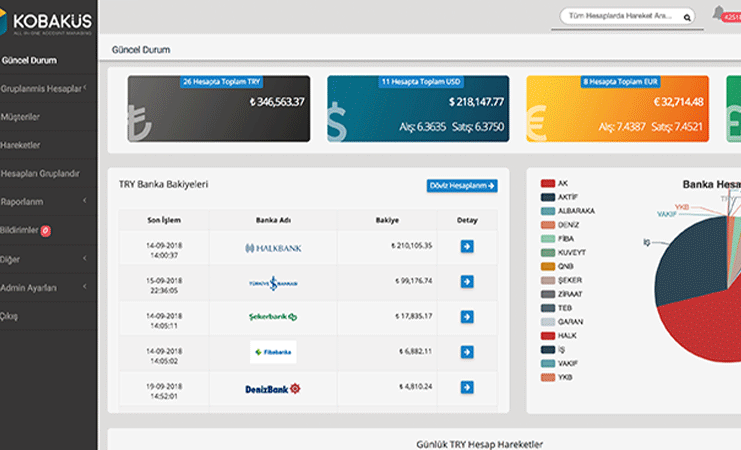Screen dimensions: 741x450
Task: Expand Gruplanmış Hesaplar submenu chevron
Action: pyautogui.click(x=85, y=87)
